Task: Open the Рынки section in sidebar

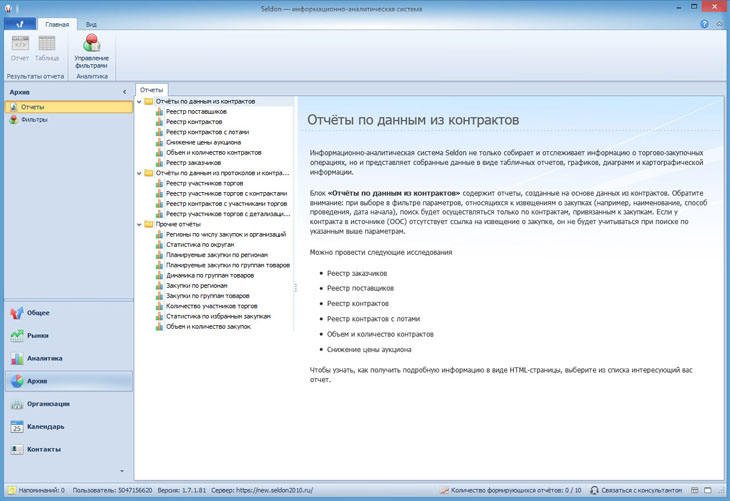Action: click(37, 336)
